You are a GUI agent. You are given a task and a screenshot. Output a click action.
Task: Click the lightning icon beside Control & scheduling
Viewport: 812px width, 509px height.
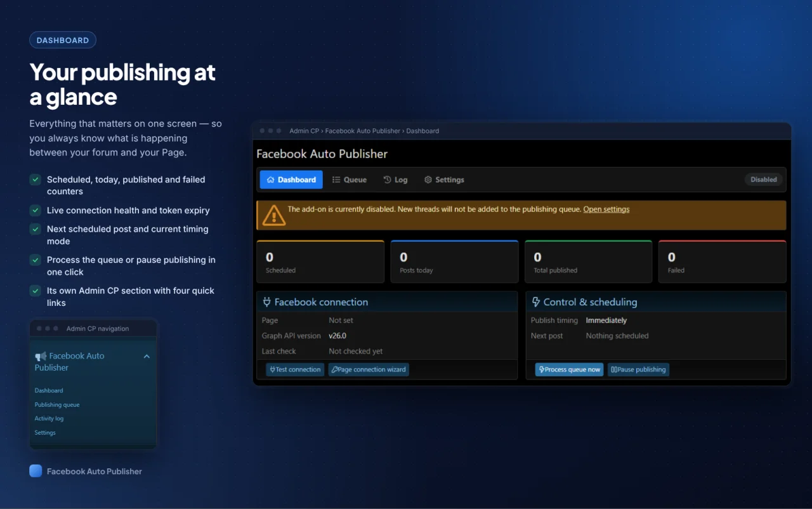[x=536, y=302]
